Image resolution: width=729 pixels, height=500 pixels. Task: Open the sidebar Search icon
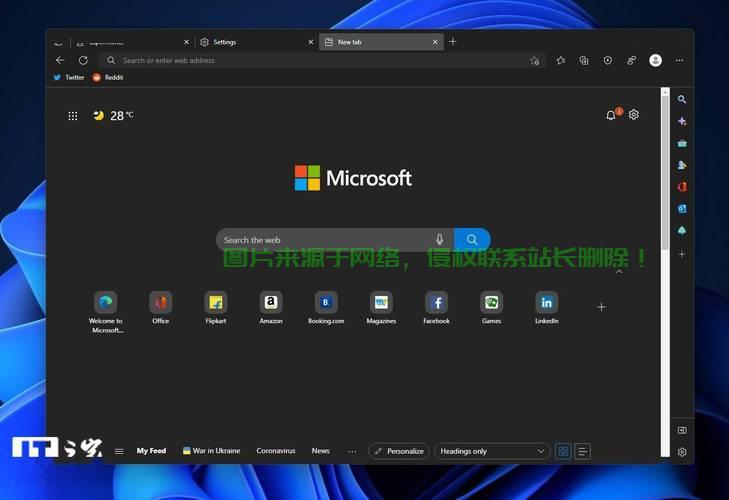[x=682, y=100]
